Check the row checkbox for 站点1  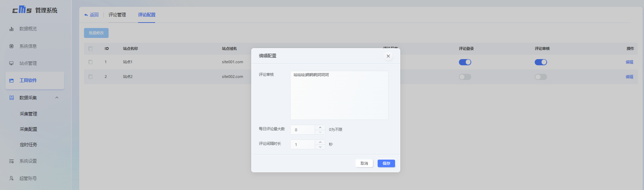point(90,62)
